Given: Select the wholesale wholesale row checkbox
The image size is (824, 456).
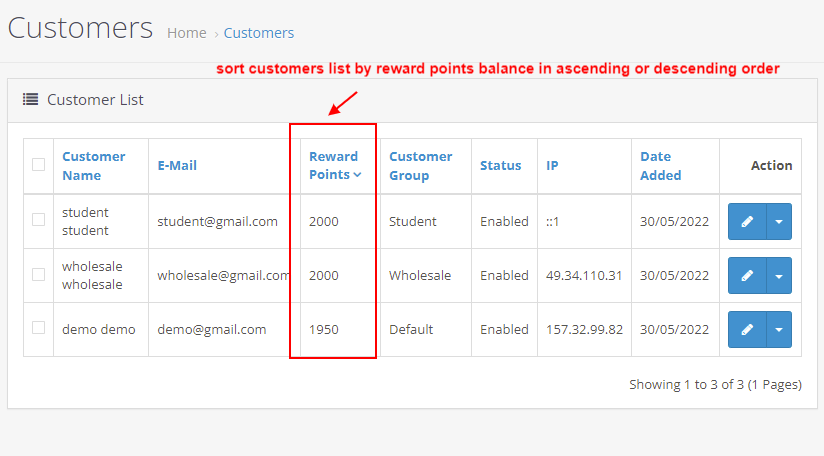Looking at the screenshot, I should pos(38,274).
